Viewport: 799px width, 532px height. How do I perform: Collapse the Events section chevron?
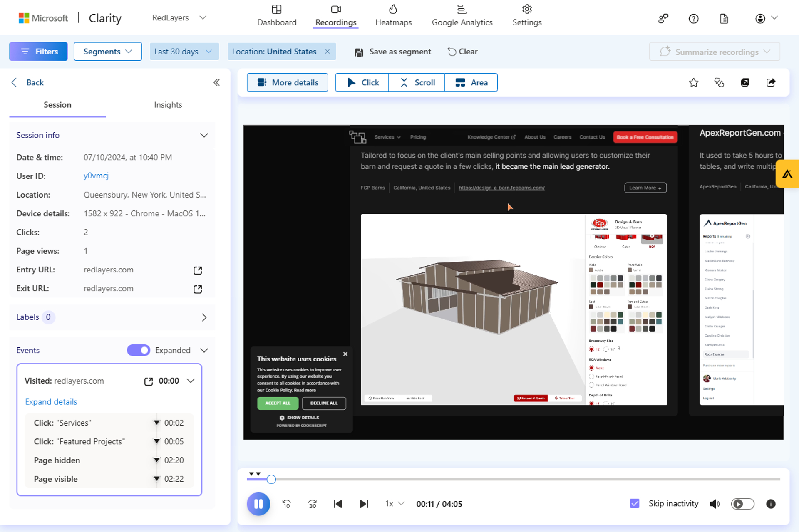[x=204, y=350]
